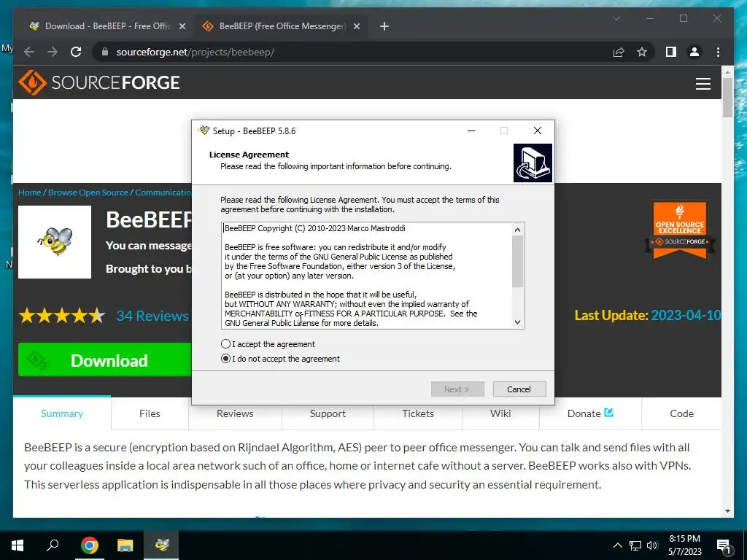Click the Home breadcrumb link
The image size is (747, 560).
point(29,192)
